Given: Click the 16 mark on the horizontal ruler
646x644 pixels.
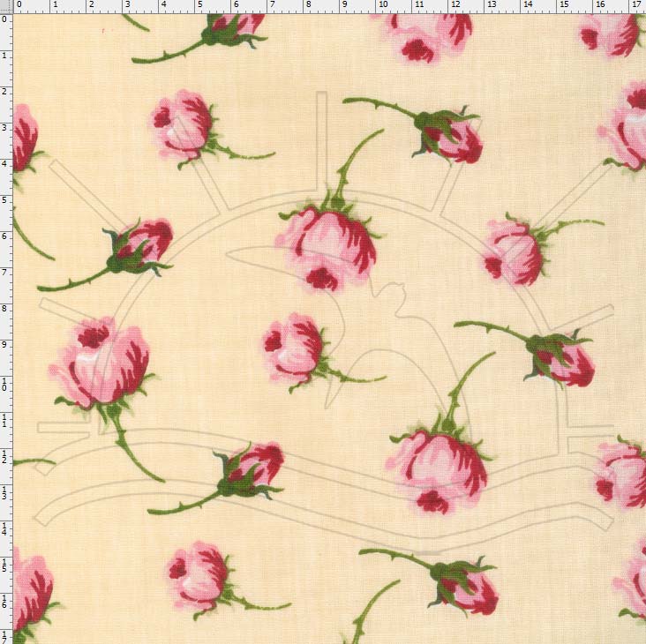Looking at the screenshot, I should tap(600, 4).
